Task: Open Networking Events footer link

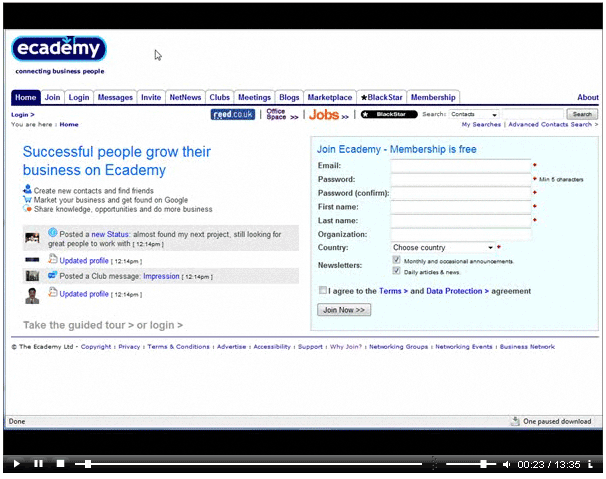Action: [x=464, y=347]
